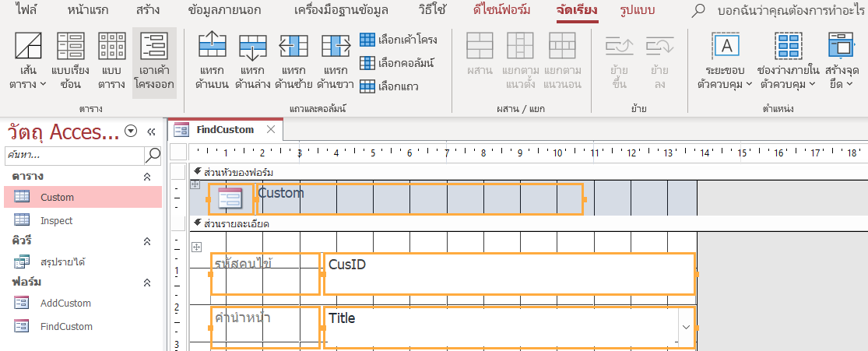Collapse the ฟอร์ม group in navigation pane
868x351 pixels.
pyautogui.click(x=147, y=282)
